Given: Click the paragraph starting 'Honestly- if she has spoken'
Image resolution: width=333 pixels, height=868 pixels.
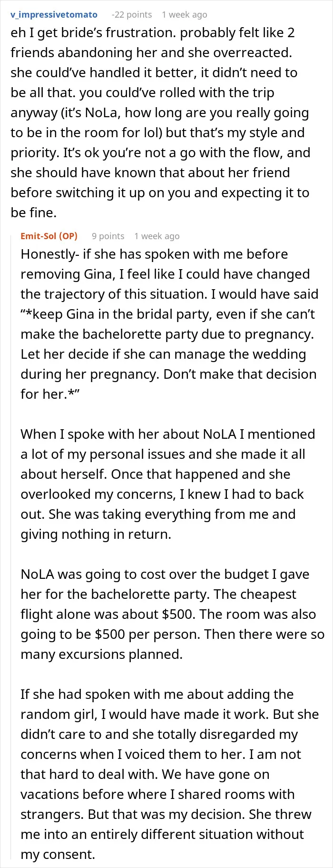Looking at the screenshot, I should point(169,324).
